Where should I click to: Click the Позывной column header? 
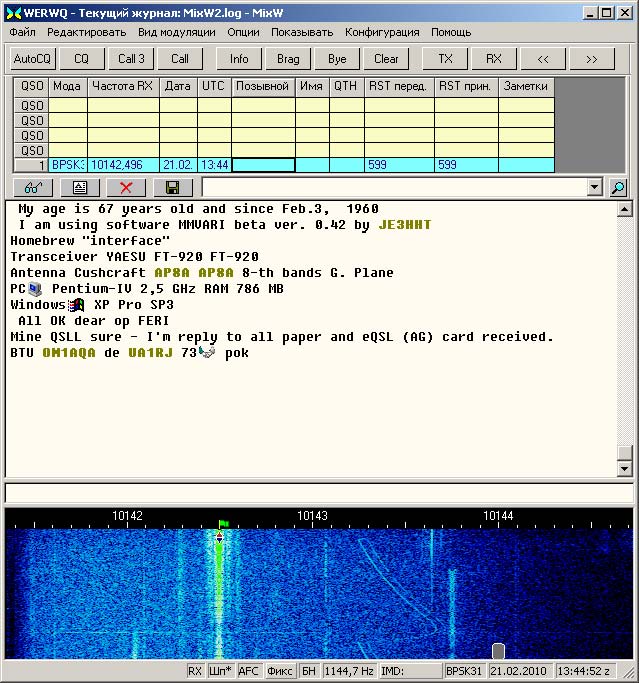tap(263, 86)
